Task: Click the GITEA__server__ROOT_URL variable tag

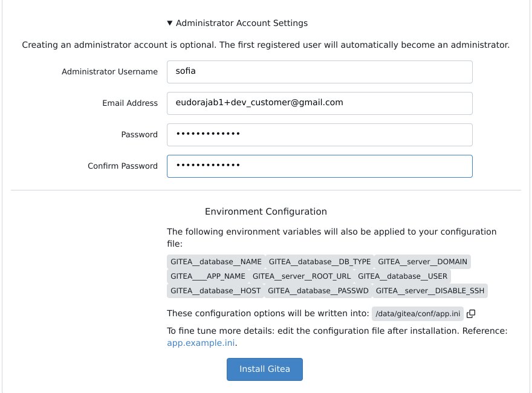Action: point(302,276)
